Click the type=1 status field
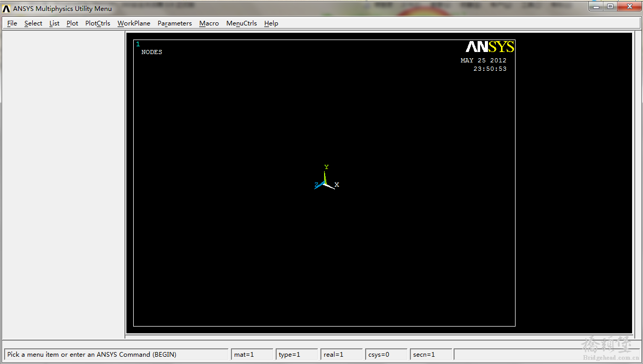The width and height of the screenshot is (643, 364). tap(297, 355)
